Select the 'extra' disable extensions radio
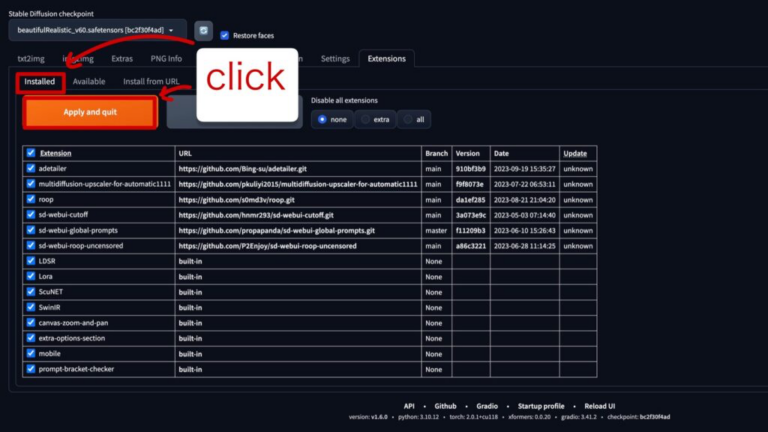Image resolution: width=768 pixels, height=432 pixels. click(367, 119)
